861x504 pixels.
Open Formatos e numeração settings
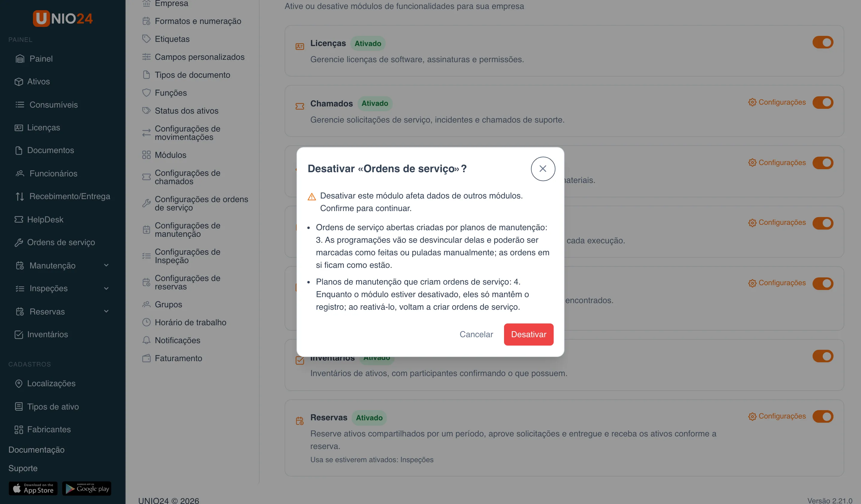198,21
